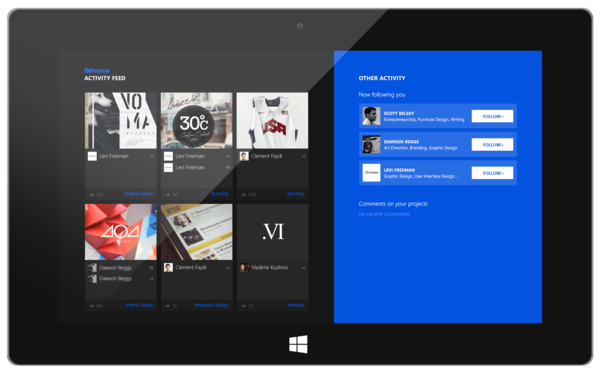
Task: Open the NOMA project thumbnail
Action: pos(121,120)
